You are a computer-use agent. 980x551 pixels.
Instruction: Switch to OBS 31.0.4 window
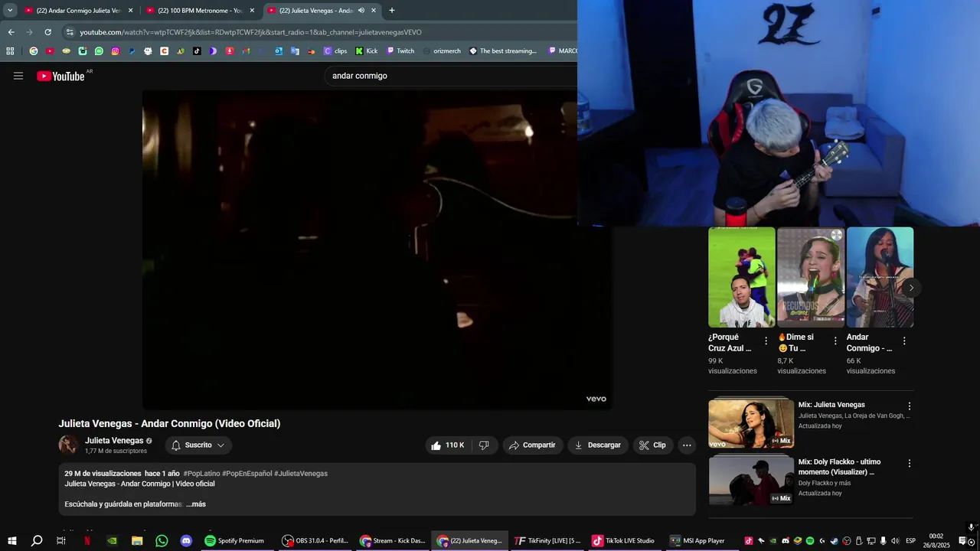(315, 541)
